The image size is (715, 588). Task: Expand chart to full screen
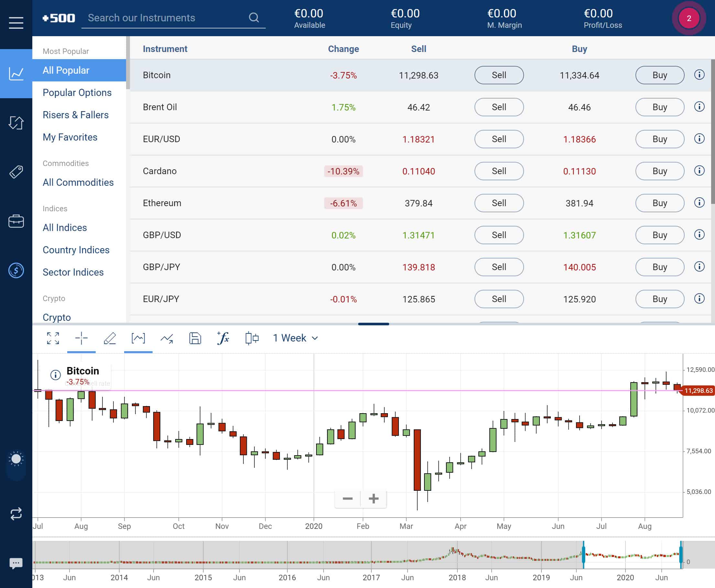tap(53, 338)
